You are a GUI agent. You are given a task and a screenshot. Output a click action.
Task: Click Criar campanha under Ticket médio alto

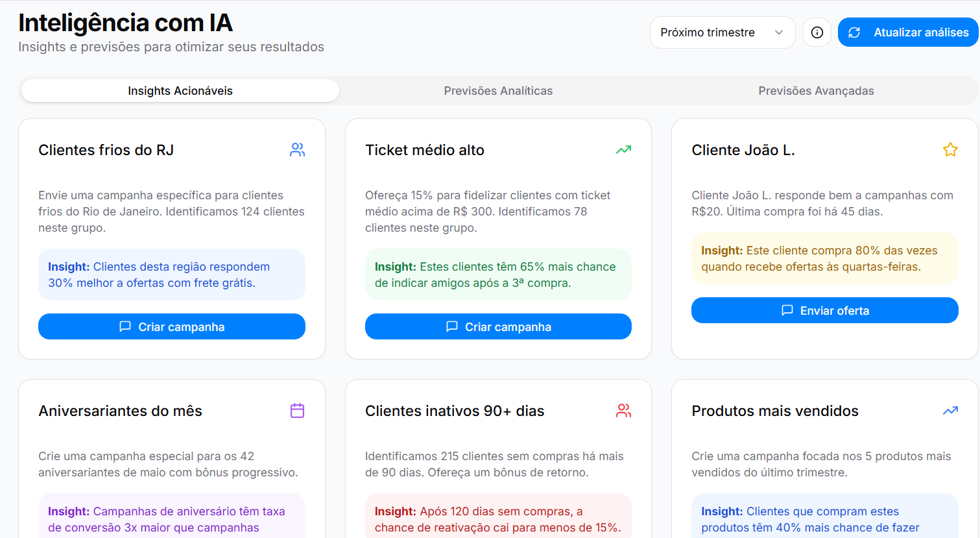(498, 326)
